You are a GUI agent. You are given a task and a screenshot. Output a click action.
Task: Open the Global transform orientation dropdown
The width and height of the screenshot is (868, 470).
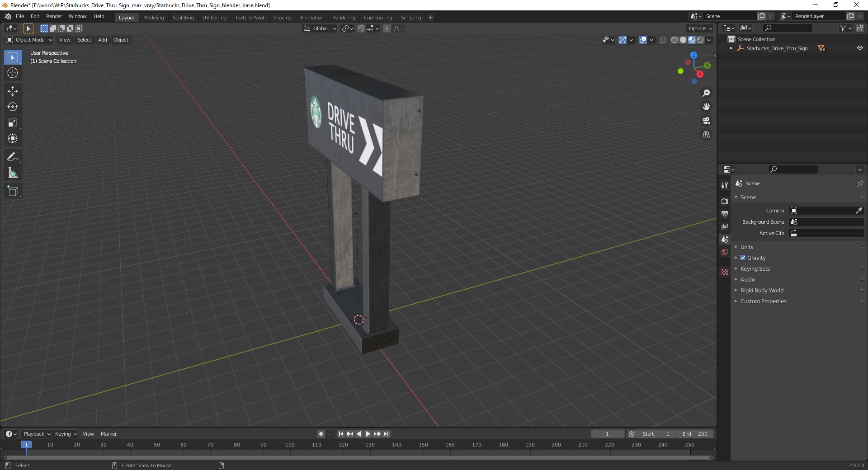[320, 28]
